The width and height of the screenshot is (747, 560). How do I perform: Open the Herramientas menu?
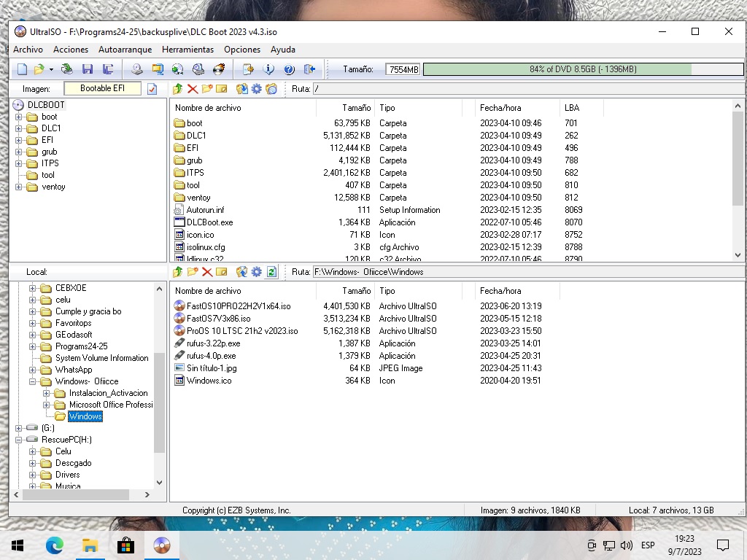pyautogui.click(x=187, y=50)
